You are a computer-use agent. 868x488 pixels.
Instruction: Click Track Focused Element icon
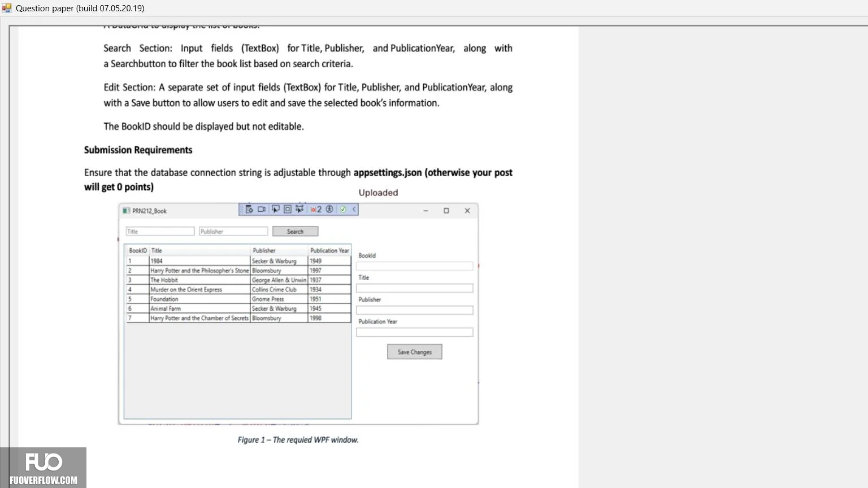(x=300, y=210)
